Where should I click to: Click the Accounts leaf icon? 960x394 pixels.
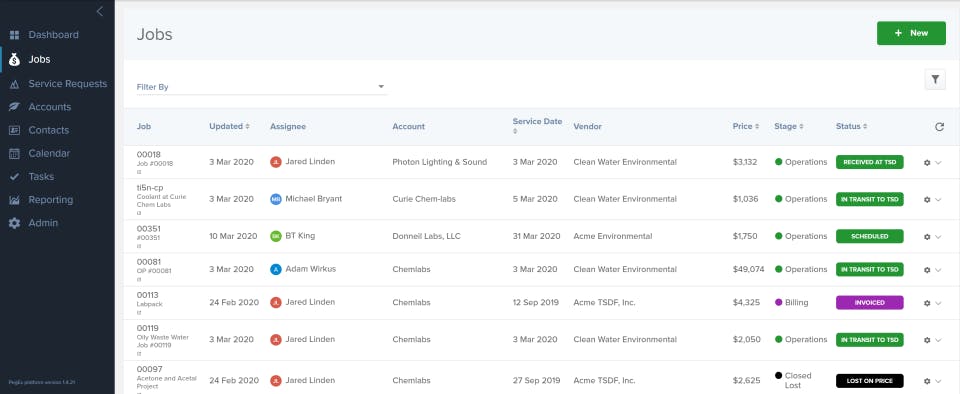click(14, 107)
